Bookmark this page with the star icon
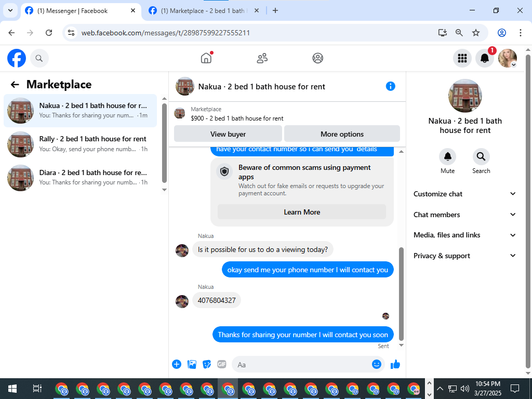The image size is (532, 399). coord(476,33)
